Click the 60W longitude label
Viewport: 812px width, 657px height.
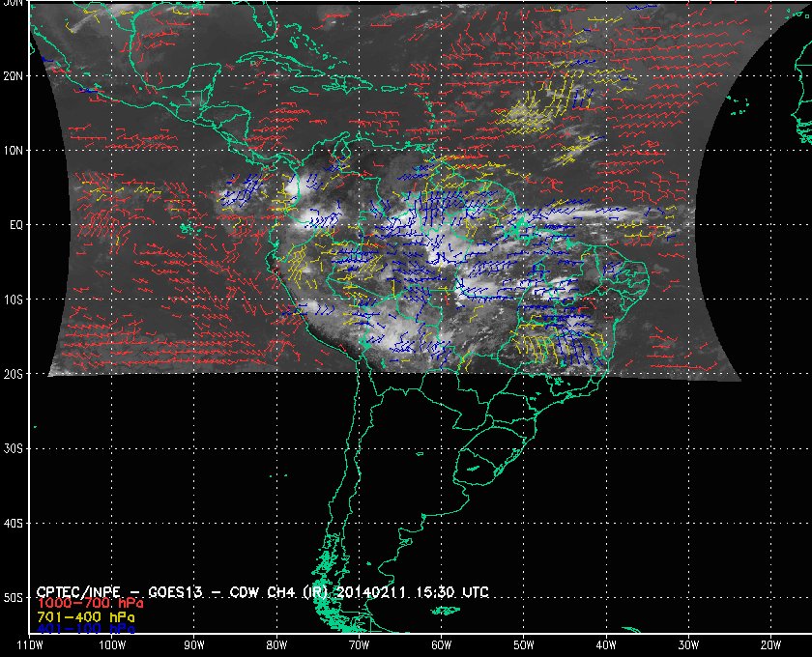[x=441, y=645]
